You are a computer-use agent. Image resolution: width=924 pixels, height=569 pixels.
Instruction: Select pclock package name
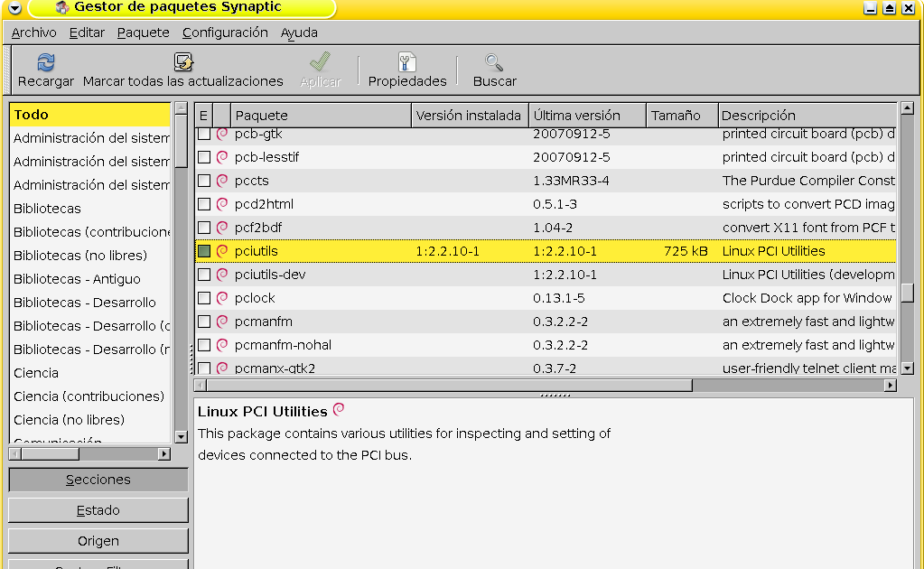(255, 298)
